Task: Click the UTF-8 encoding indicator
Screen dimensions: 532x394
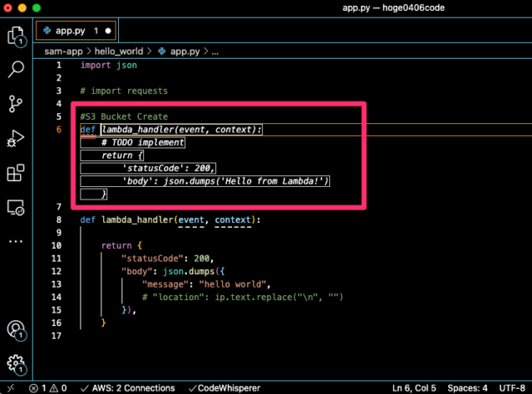Action: click(x=512, y=388)
